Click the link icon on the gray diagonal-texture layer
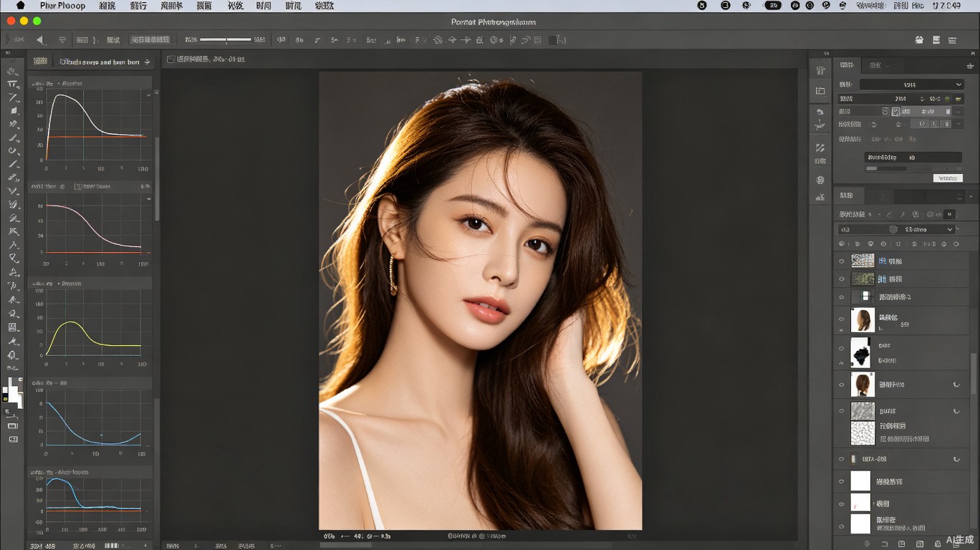This screenshot has width=980, height=550. pos(956,411)
